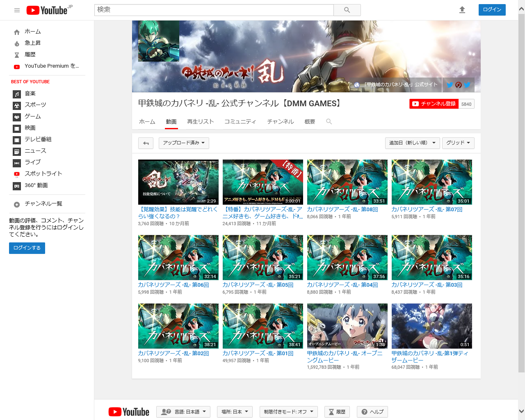525x420 pixels.
Task: Click the page vertical scrollbar
Action: (521, 193)
